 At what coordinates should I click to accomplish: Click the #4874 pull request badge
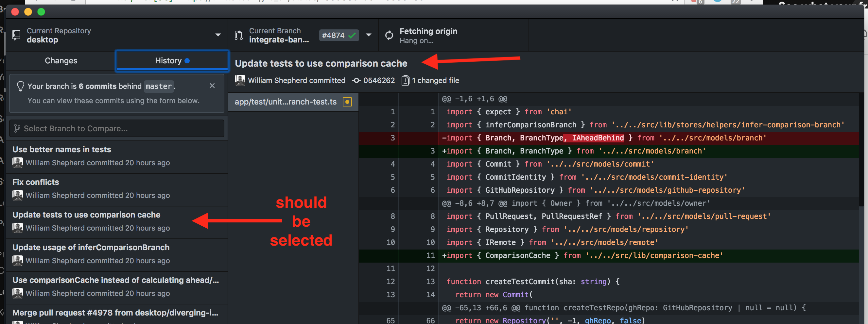click(x=339, y=35)
